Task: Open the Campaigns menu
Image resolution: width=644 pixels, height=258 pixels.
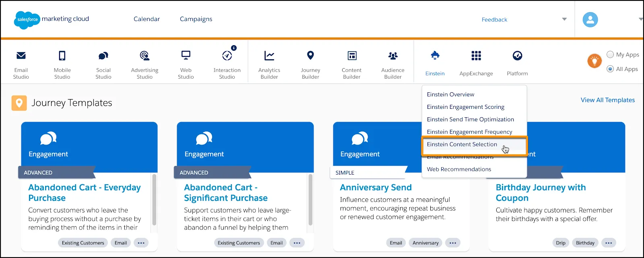Action: pyautogui.click(x=196, y=19)
